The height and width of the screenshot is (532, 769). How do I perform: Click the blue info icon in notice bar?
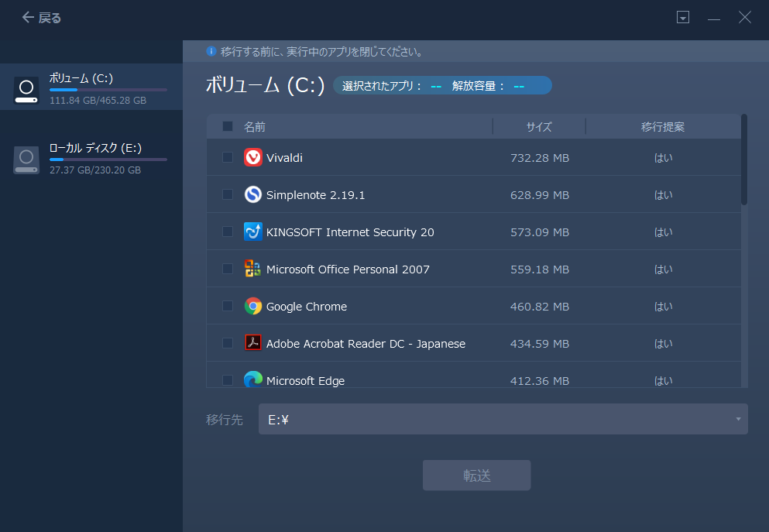tap(211, 51)
